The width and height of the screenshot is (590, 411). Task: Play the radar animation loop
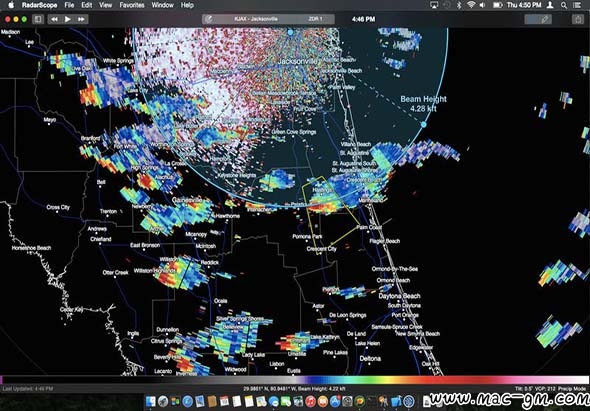tap(68, 19)
